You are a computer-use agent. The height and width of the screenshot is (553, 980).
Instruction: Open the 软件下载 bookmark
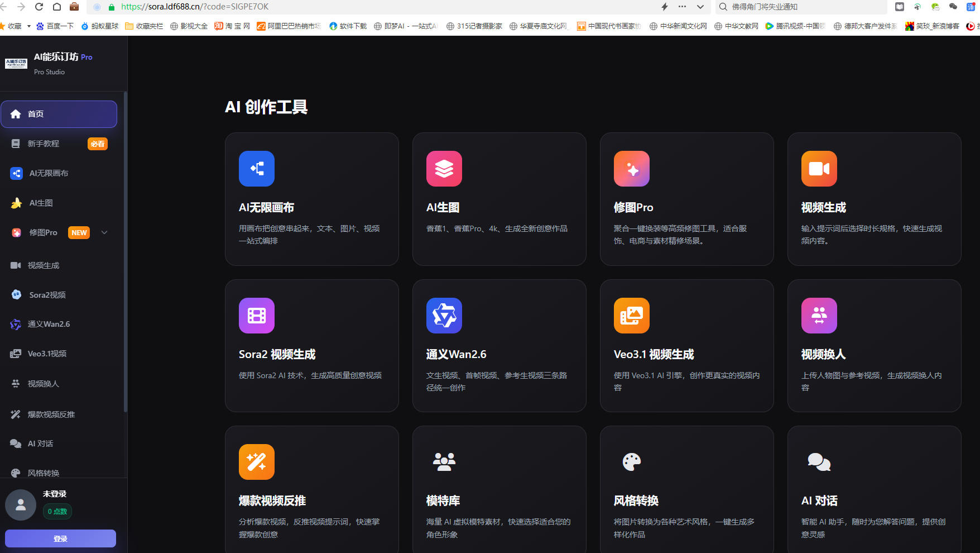[348, 26]
